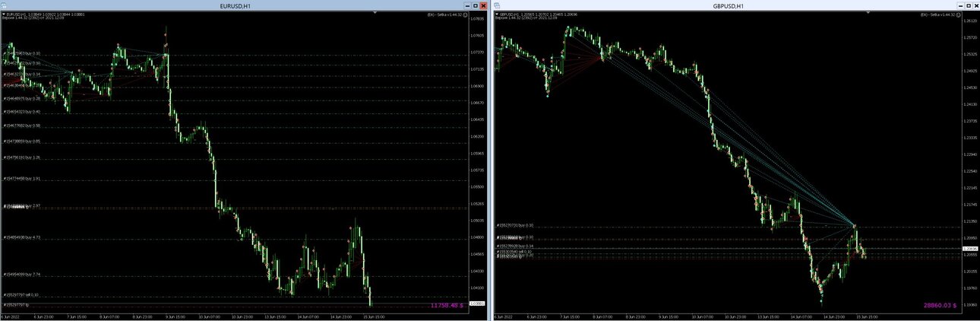Select order line '#154854938 buy 4.73'

point(22,237)
